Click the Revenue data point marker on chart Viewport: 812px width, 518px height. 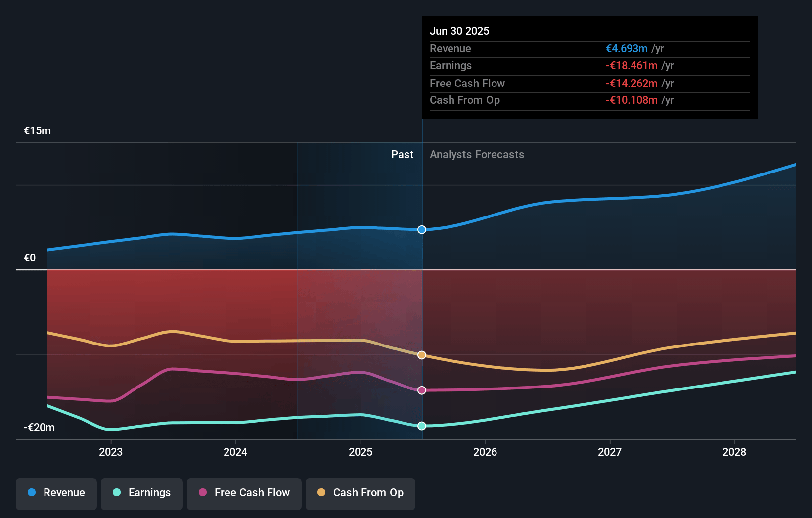[x=422, y=230]
